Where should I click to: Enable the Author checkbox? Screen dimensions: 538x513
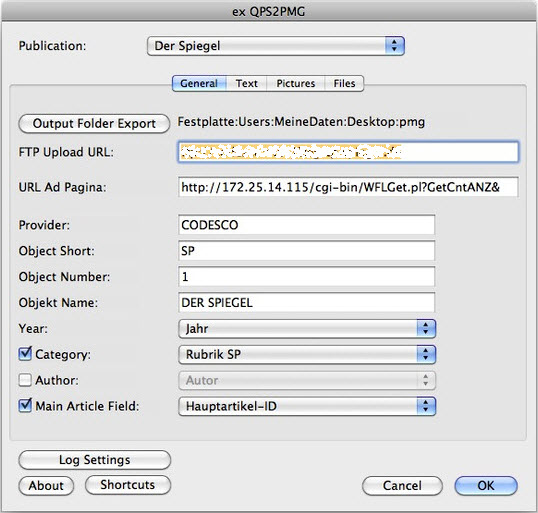point(25,380)
